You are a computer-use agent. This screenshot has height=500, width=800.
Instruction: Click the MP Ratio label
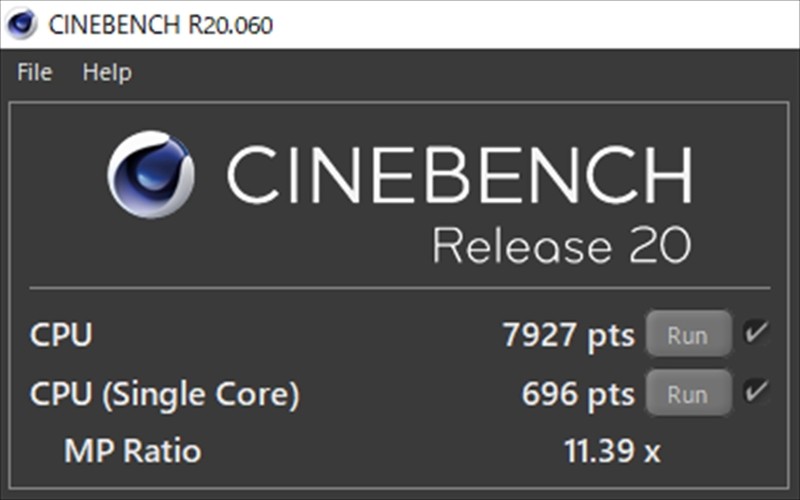133,451
